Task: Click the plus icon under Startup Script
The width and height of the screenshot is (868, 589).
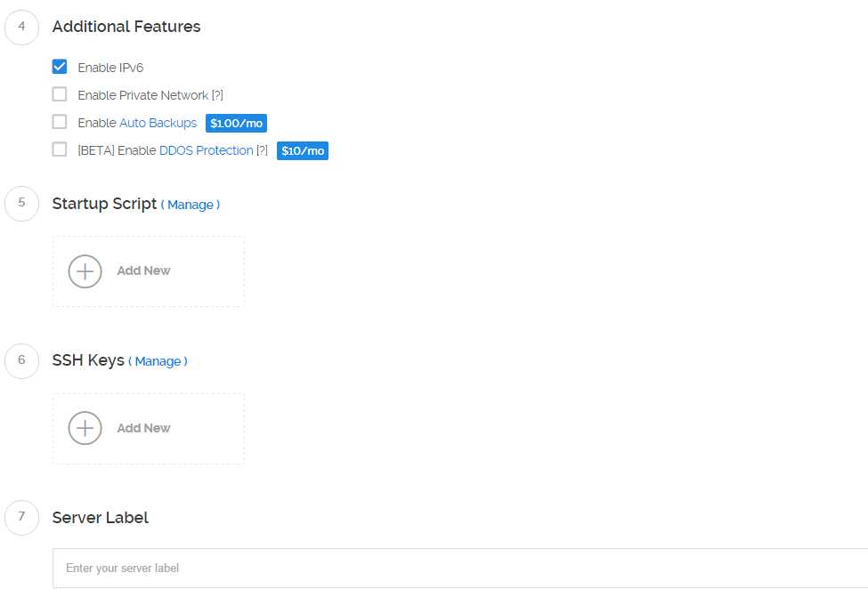Action: 85,271
